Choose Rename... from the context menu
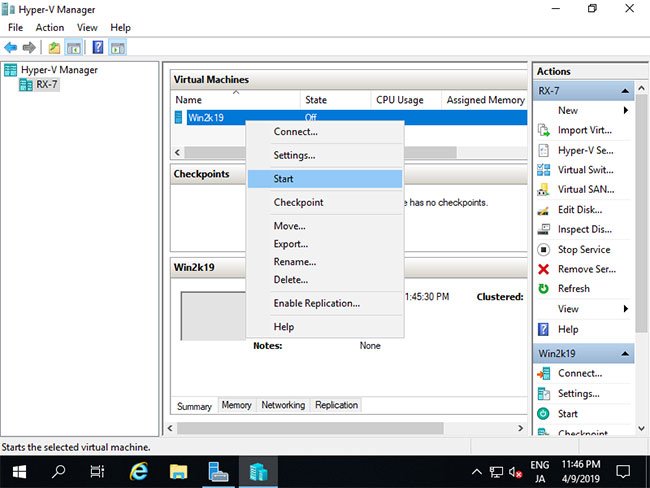650x488 pixels. (325, 262)
